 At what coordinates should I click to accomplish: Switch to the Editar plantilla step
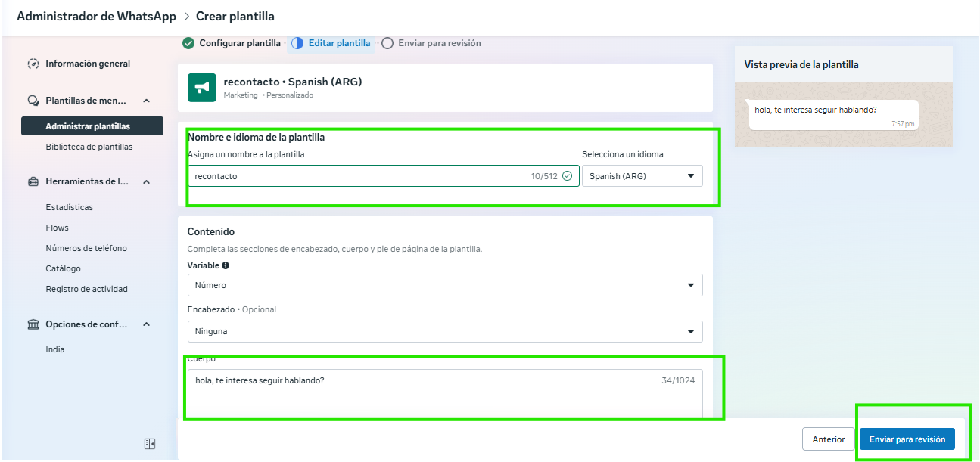(x=339, y=43)
